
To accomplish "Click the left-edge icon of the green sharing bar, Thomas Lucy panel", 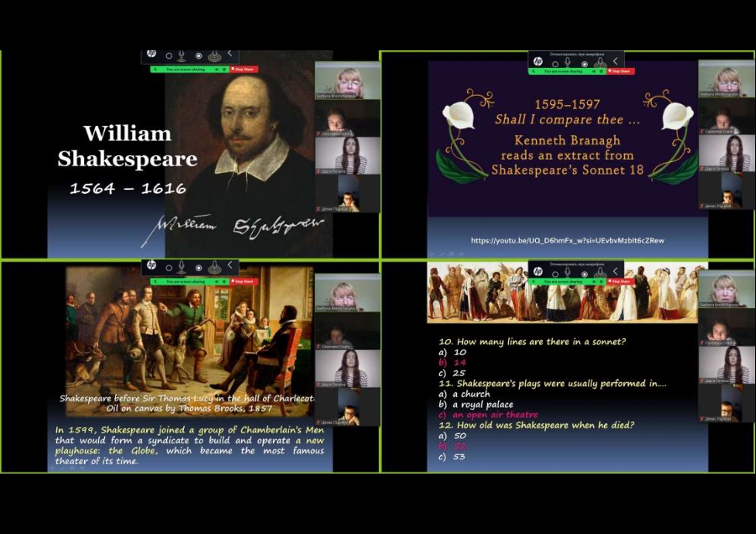I will pyautogui.click(x=155, y=281).
